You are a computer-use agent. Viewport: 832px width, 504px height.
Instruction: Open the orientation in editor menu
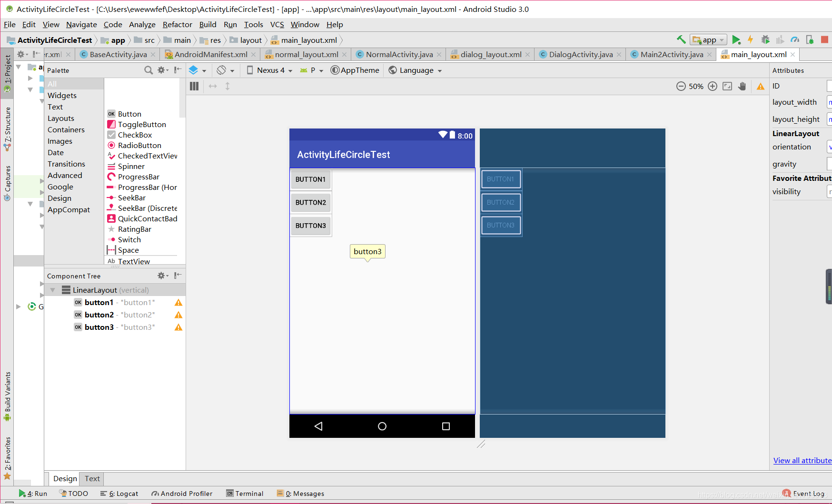tap(226, 70)
